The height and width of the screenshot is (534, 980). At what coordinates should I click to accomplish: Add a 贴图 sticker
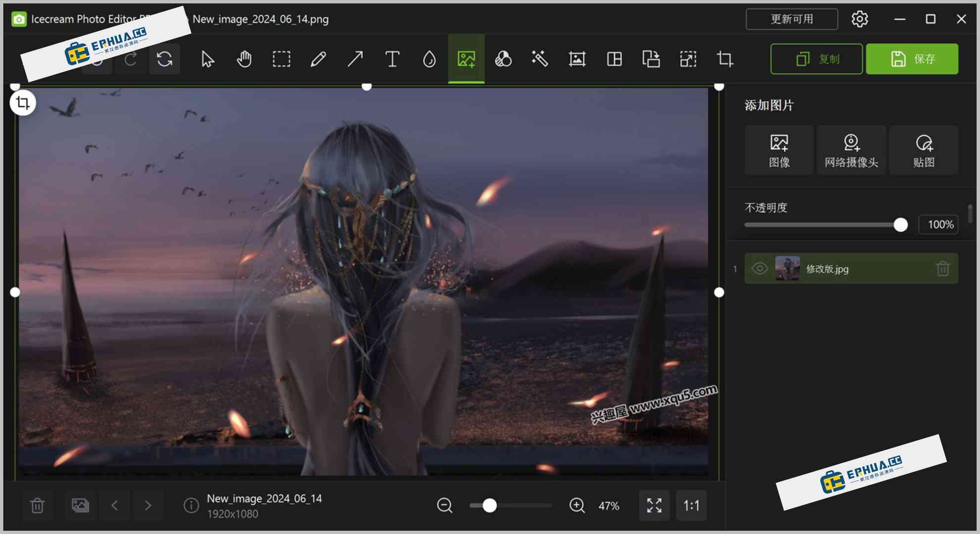point(924,150)
